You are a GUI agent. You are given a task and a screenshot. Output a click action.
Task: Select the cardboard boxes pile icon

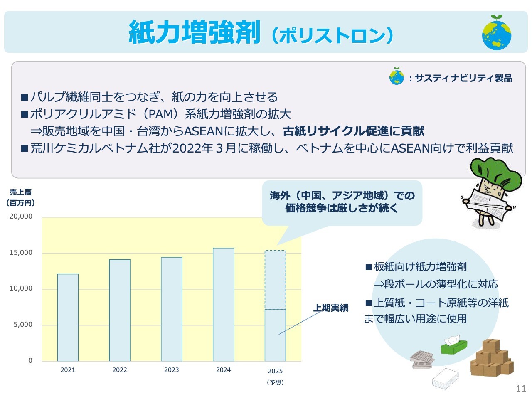tap(492, 358)
